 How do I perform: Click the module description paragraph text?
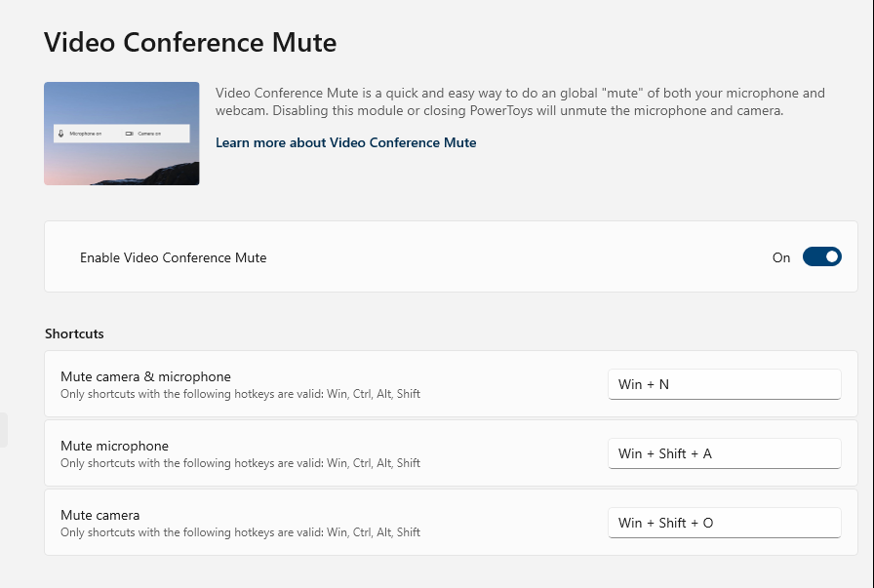(x=519, y=101)
